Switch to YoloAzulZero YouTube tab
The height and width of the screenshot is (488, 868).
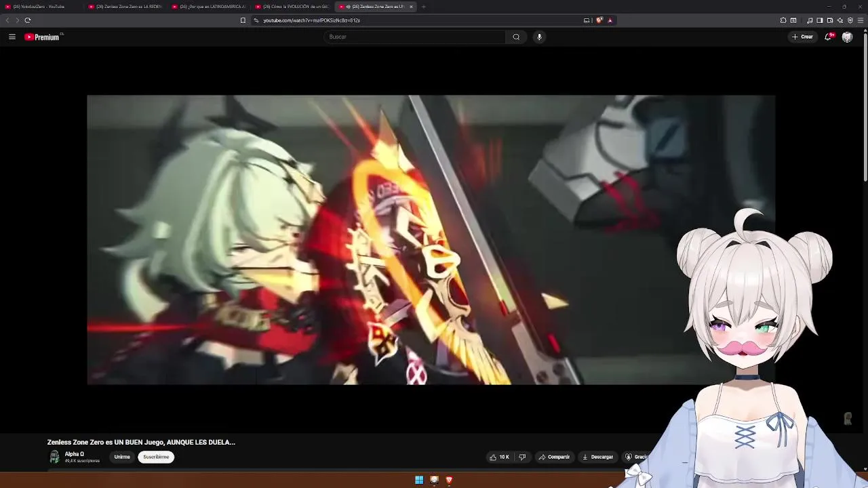tap(42, 7)
